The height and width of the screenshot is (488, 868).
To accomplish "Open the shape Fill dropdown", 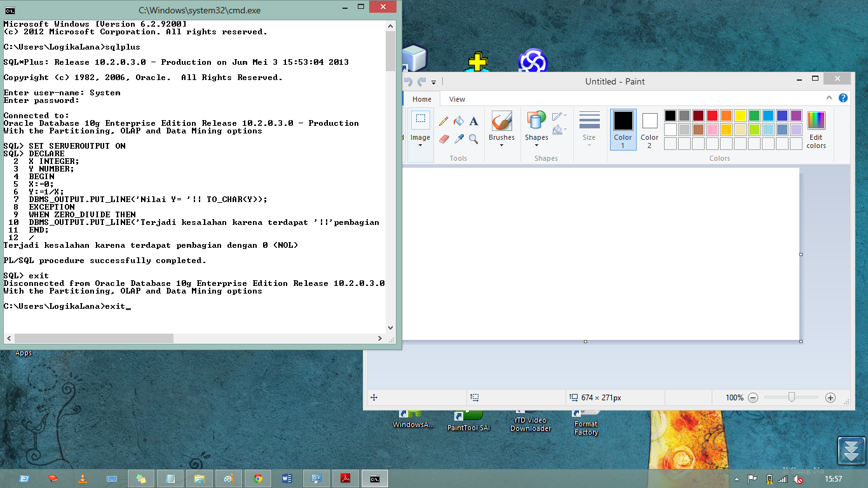I will [x=559, y=130].
